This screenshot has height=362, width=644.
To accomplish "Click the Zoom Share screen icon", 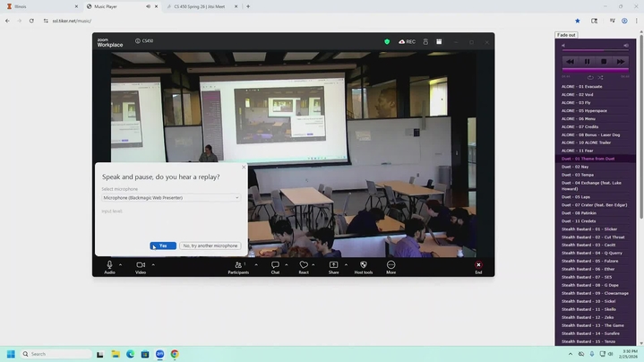I will pyautogui.click(x=333, y=265).
